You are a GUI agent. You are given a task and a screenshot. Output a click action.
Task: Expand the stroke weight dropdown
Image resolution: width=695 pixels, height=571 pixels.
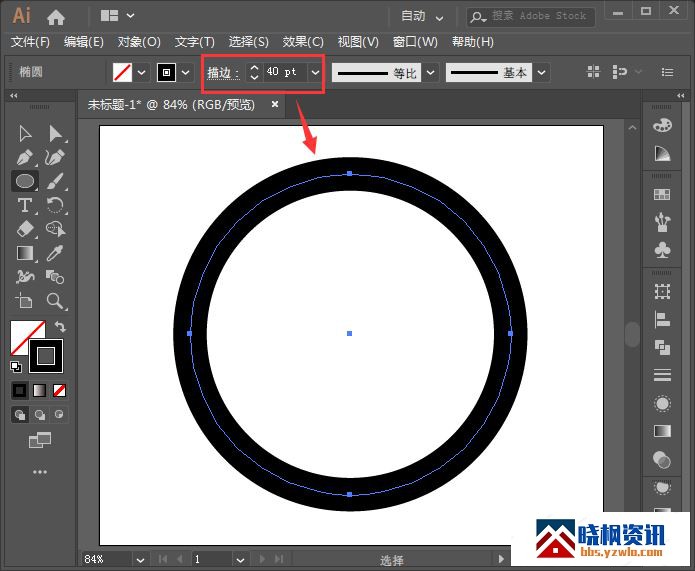315,72
